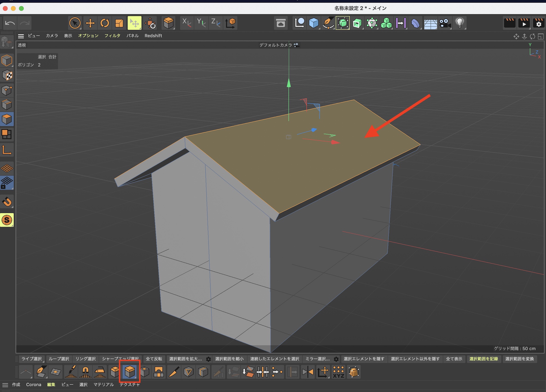Open the viewport hamburger menu
Viewport: 546px width, 392px height.
coord(21,36)
